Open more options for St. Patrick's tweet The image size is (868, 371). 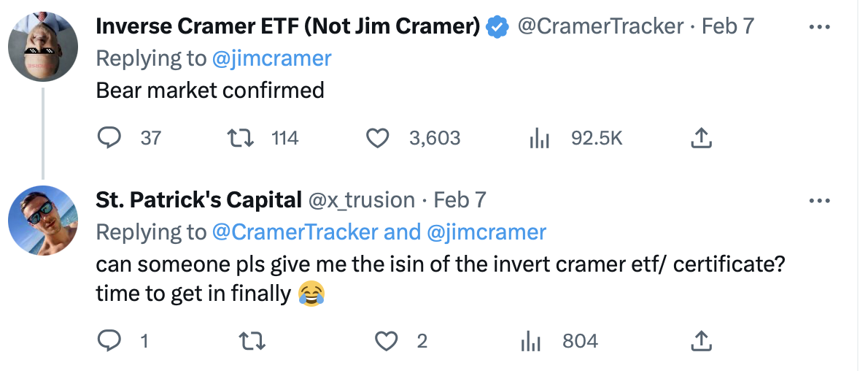tap(820, 200)
